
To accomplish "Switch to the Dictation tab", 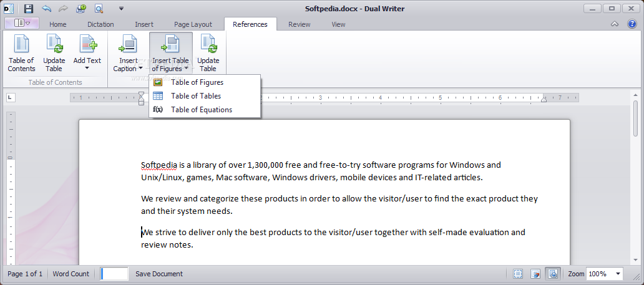I will [x=100, y=24].
